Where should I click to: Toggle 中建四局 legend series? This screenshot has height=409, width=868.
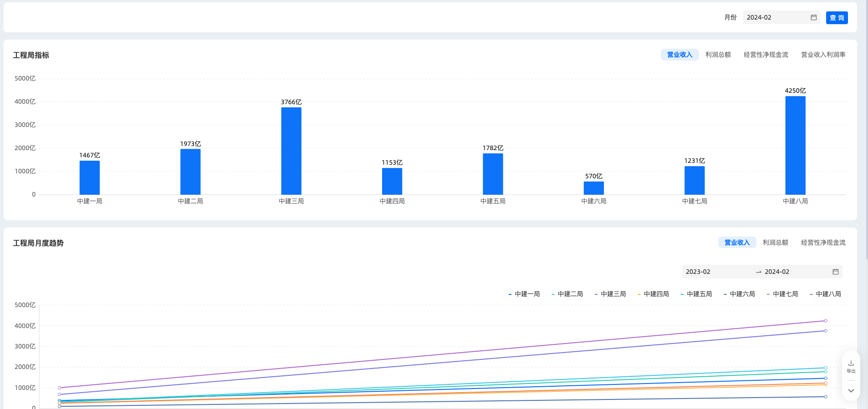pyautogui.click(x=653, y=294)
